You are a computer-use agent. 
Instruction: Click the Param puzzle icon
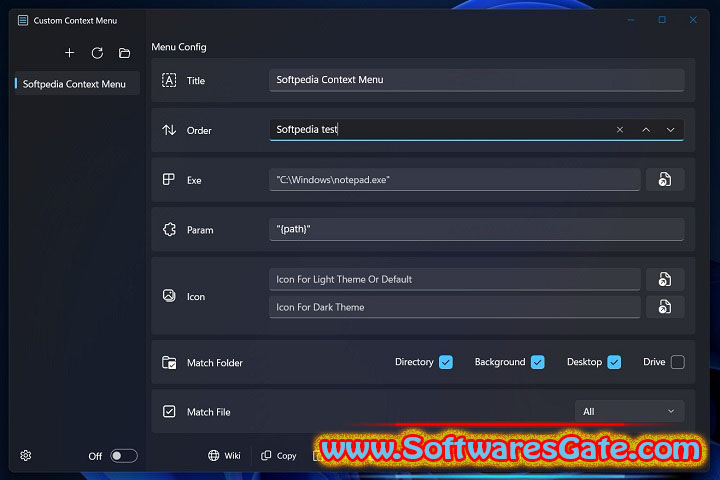pyautogui.click(x=169, y=229)
